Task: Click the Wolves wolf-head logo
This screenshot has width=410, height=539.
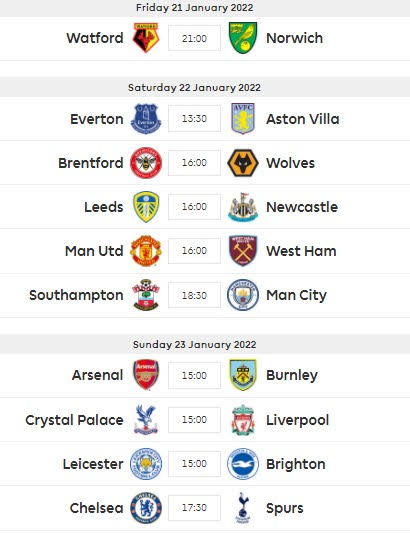Action: click(243, 163)
